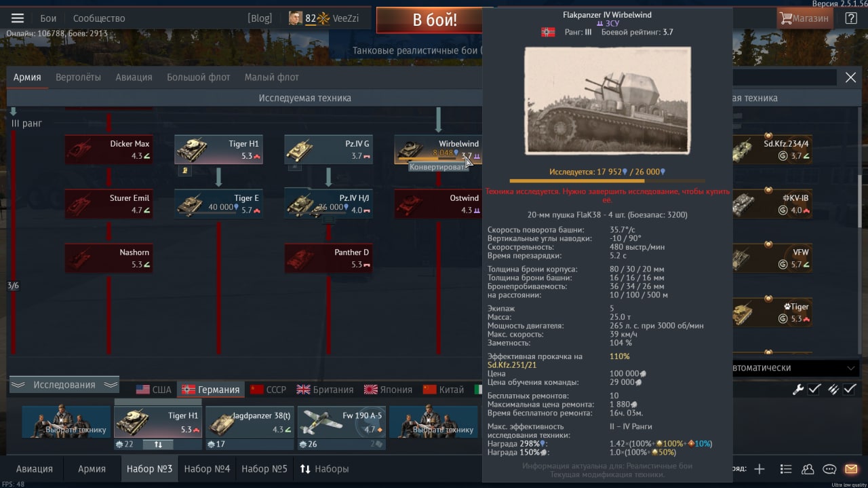Select Dicker Max in research tree
Viewport: 868px width, 488px height.
pos(108,149)
